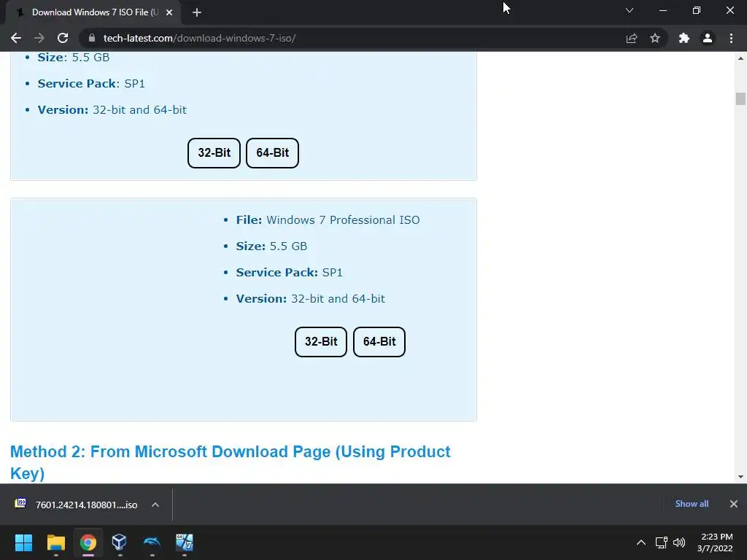Expand options for the iso download item

point(155,505)
